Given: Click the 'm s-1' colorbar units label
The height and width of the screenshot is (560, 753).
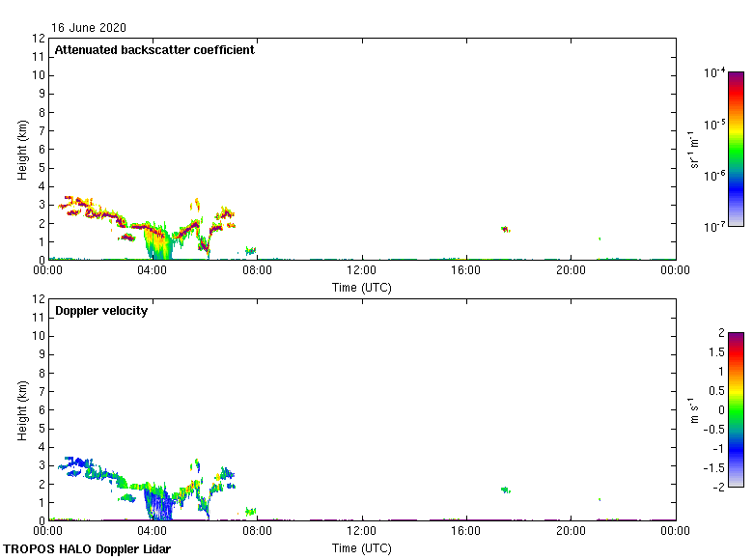Looking at the screenshot, I should (x=694, y=409).
